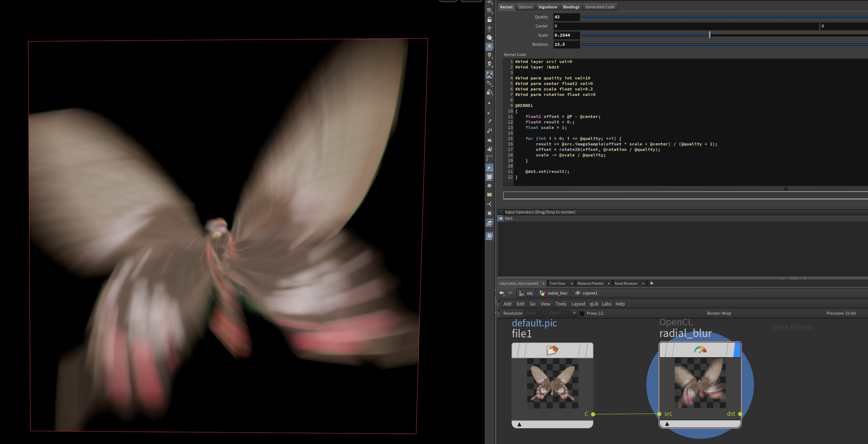Click the Rotation value input field

click(566, 44)
